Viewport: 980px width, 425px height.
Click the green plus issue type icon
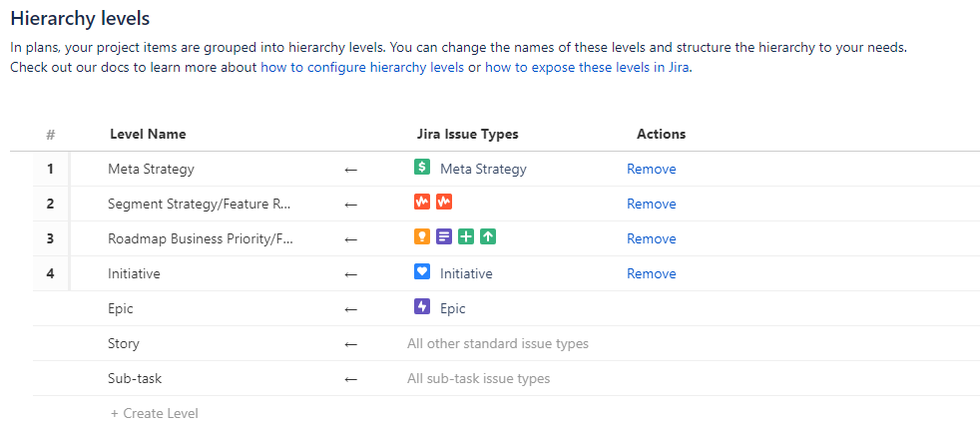pos(466,237)
